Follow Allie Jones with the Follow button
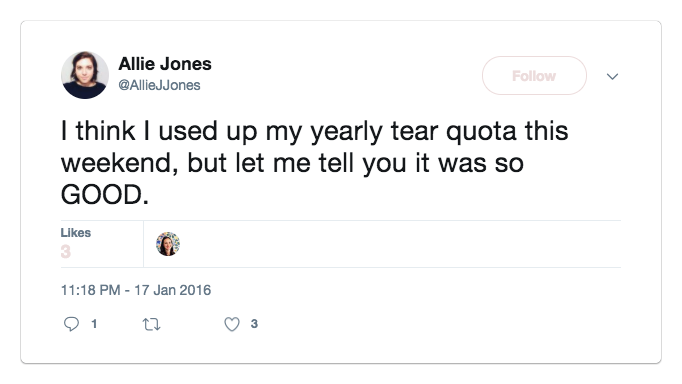682x384 pixels. click(x=534, y=76)
